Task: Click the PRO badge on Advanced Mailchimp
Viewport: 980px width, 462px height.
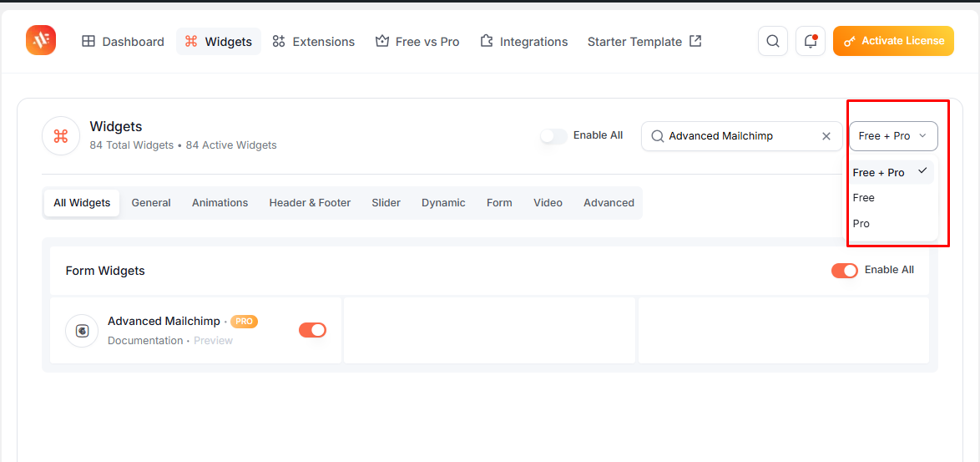Action: pyautogui.click(x=245, y=322)
